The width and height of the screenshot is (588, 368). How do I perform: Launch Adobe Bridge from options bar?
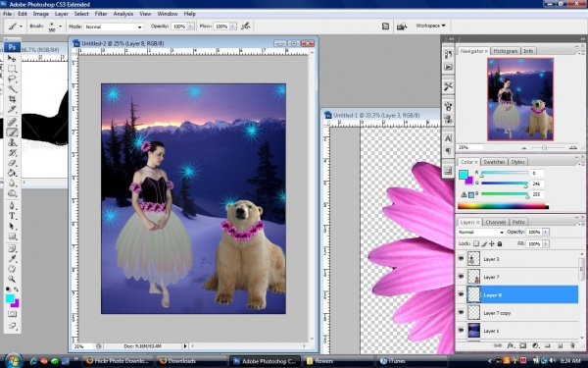point(401,26)
